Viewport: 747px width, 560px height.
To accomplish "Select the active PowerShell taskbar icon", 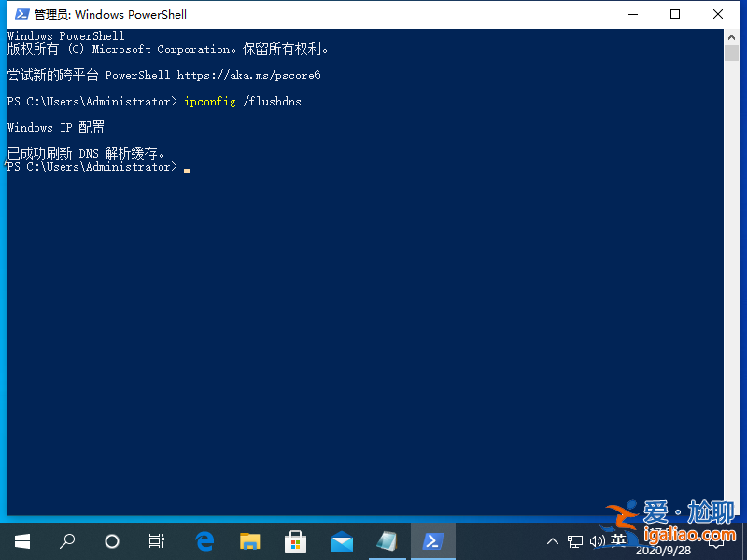I will click(x=432, y=541).
